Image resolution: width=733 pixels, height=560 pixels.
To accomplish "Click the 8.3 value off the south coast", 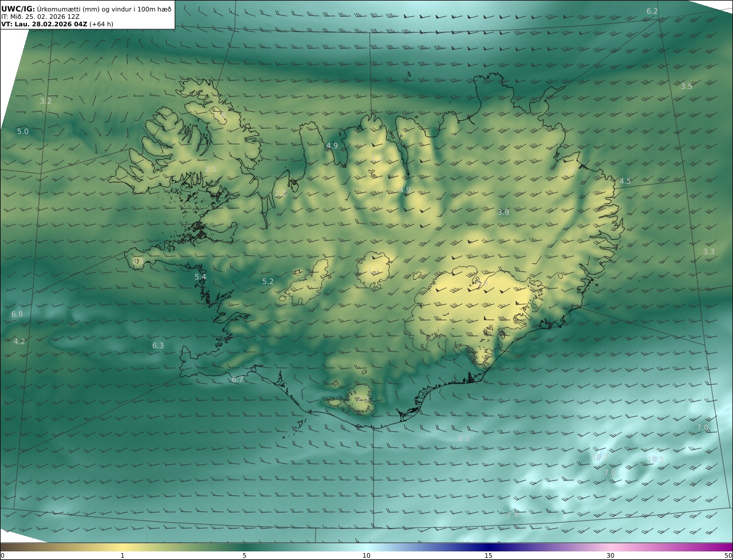I will pyautogui.click(x=463, y=439).
